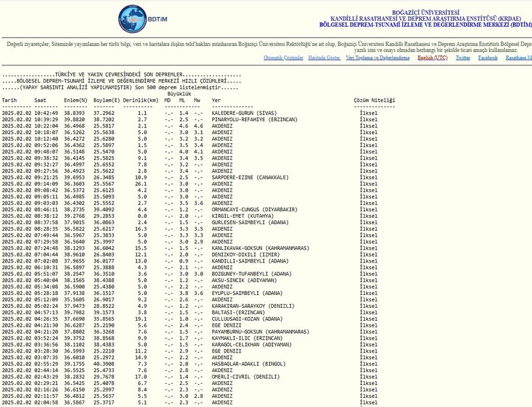532x407 pixels.
Task: Select the KANDILLI-SAIMBEYLI (ADANA) location text
Action: click(250, 261)
